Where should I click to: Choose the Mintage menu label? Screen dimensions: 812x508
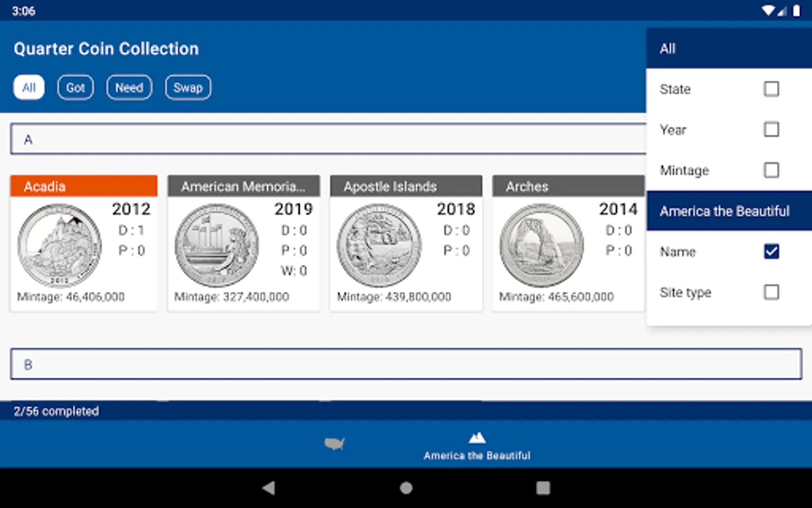click(x=685, y=170)
